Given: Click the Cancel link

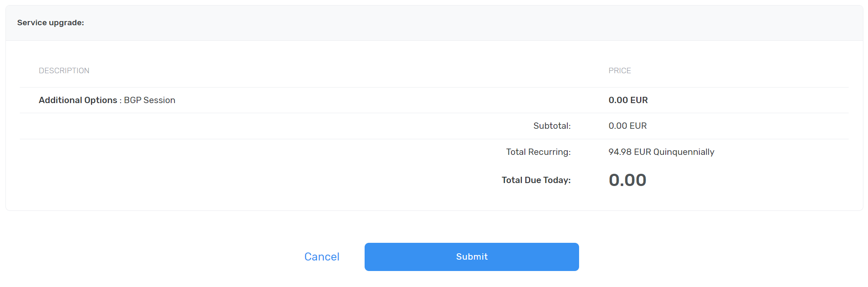Looking at the screenshot, I should coord(322,257).
